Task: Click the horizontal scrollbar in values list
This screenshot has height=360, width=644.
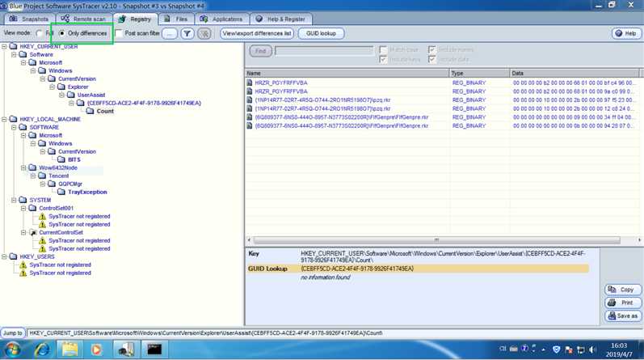Action: (x=436, y=239)
